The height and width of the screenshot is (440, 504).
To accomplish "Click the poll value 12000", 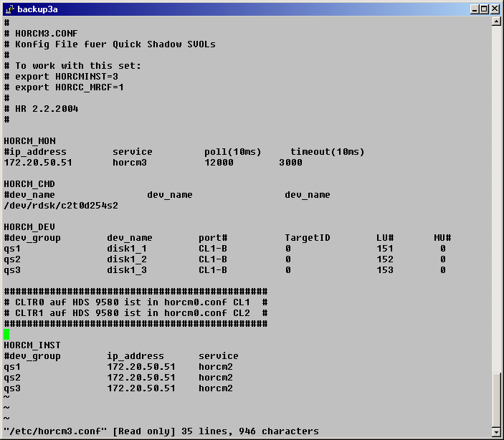I will [219, 163].
